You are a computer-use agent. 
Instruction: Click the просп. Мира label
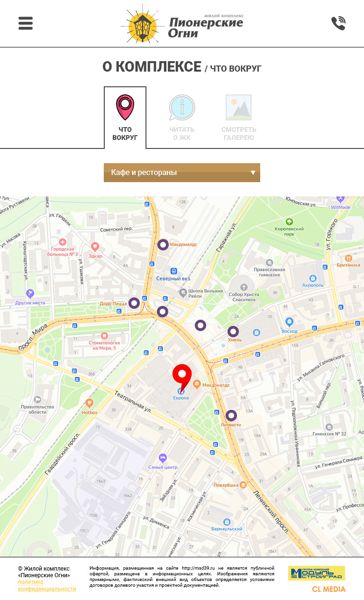click(x=34, y=338)
